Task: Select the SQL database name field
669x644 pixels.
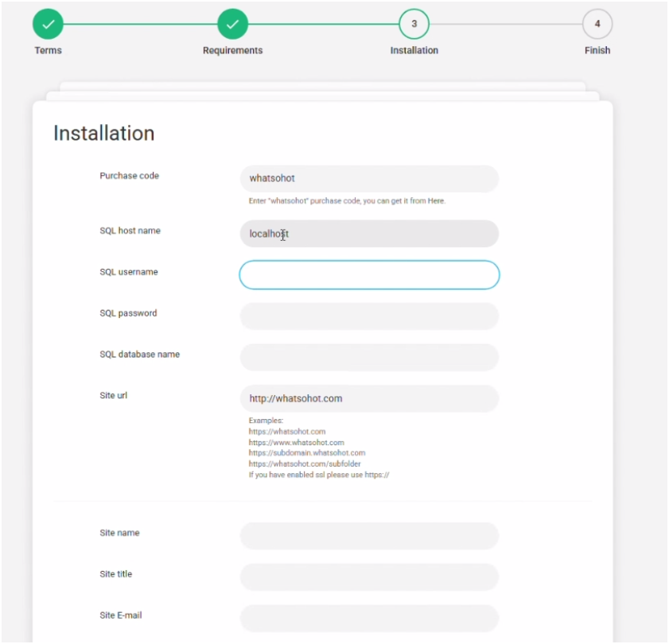Action: pyautogui.click(x=369, y=358)
